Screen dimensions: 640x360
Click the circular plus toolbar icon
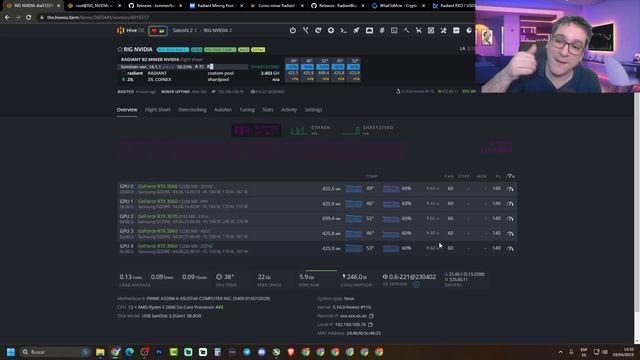[x=331, y=30]
